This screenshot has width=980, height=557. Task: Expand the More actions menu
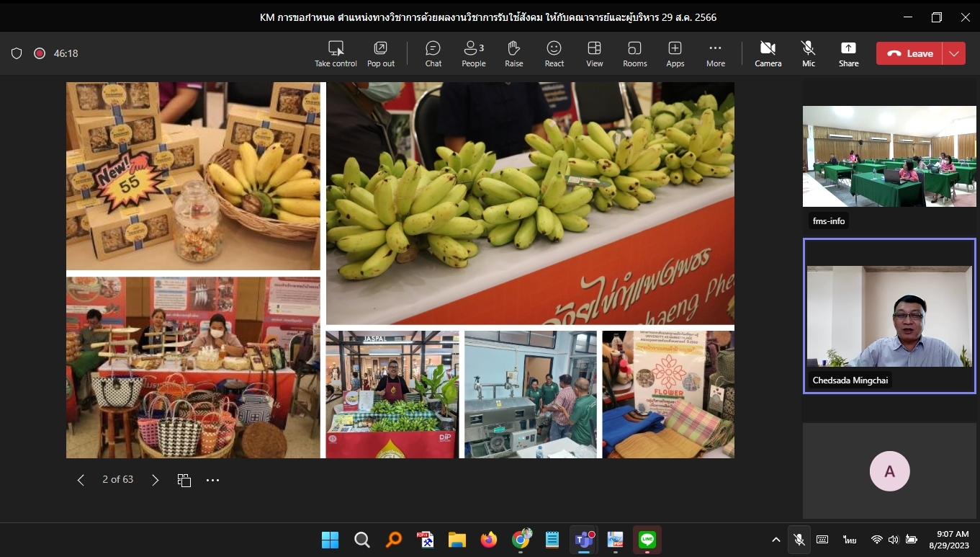pos(715,53)
